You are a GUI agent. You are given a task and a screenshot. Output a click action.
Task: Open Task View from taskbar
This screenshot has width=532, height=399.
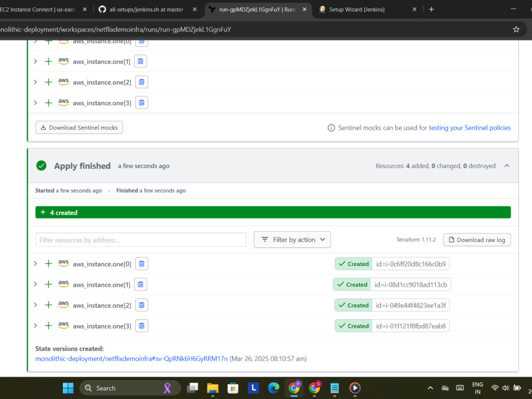pos(193,388)
